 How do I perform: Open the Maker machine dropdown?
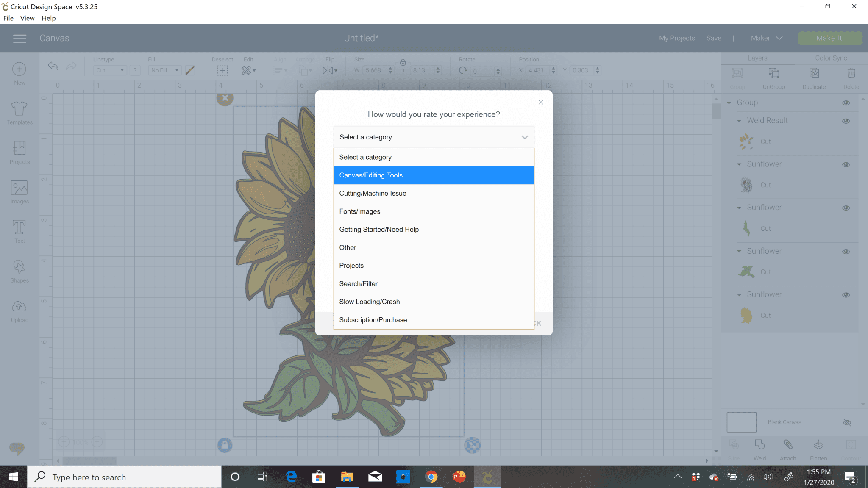click(766, 38)
